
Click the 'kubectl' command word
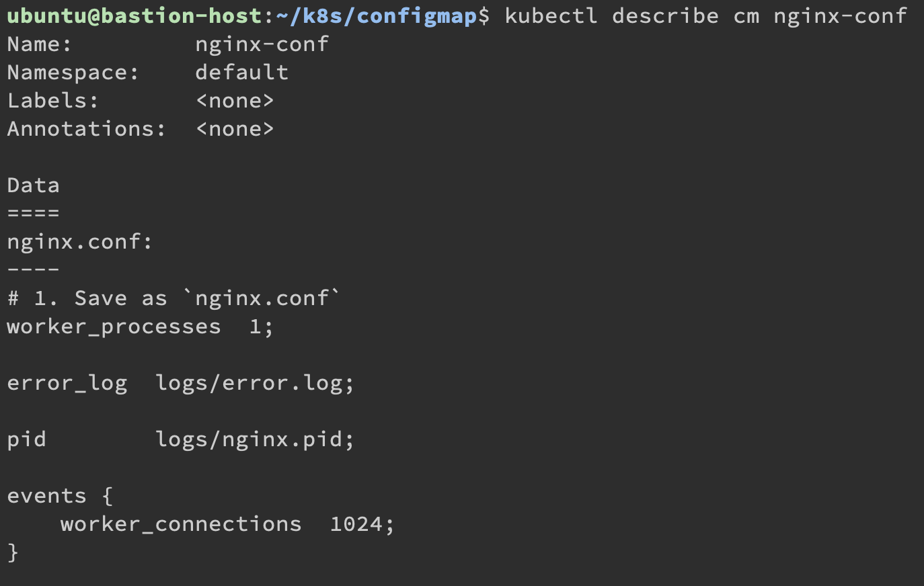point(551,16)
